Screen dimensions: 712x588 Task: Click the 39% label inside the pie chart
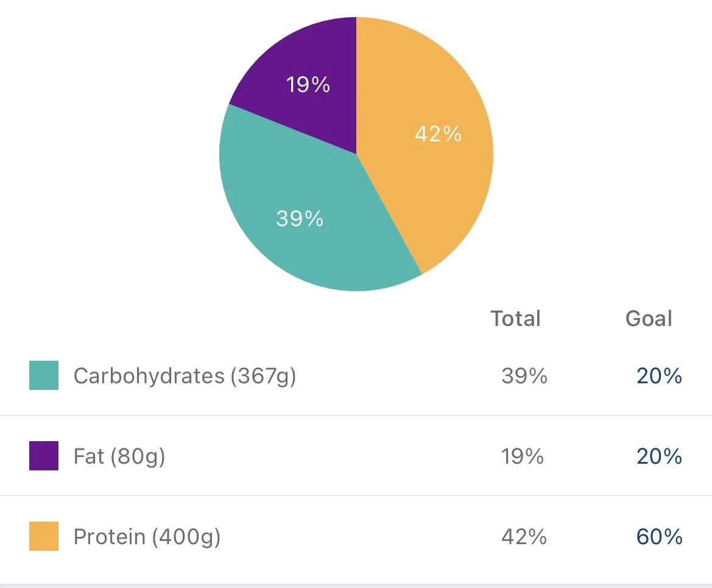pos(300,218)
